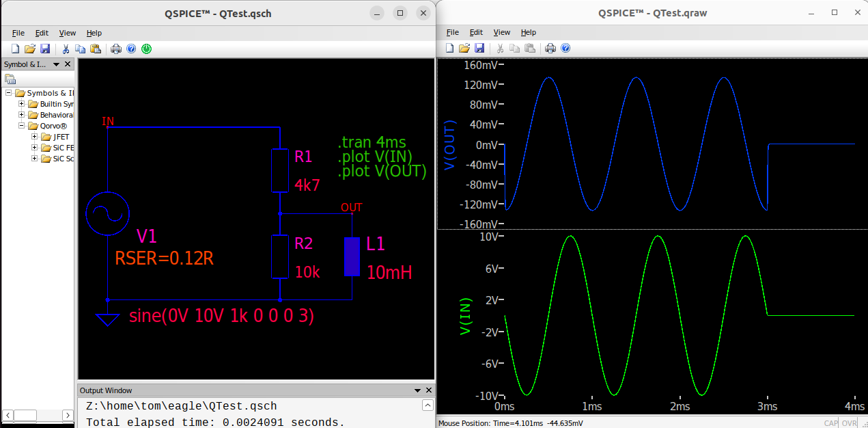
Task: Close the Output Window panel
Action: 429,390
